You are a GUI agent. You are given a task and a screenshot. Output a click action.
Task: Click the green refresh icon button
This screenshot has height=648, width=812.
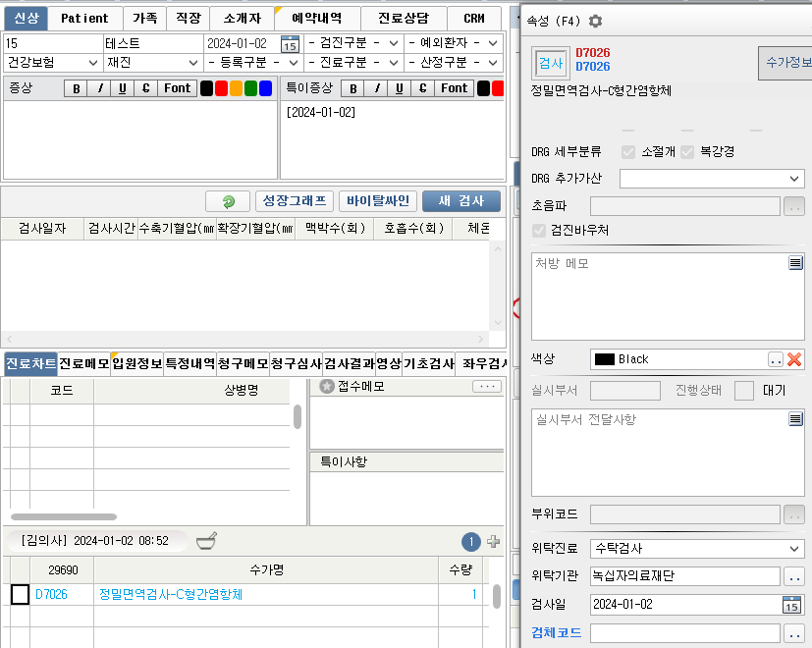228,201
